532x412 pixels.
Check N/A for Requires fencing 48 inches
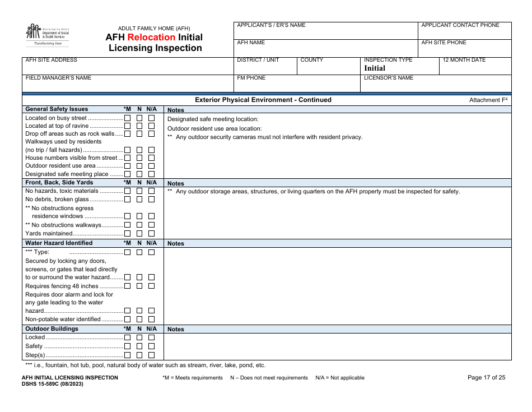point(150,285)
